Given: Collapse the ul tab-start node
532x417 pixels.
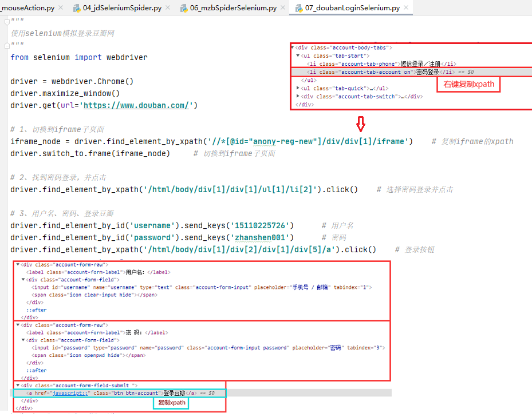Looking at the screenshot, I should [x=298, y=55].
